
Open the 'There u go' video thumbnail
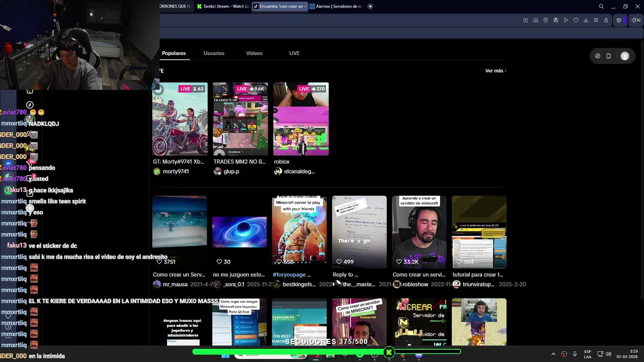point(359,232)
